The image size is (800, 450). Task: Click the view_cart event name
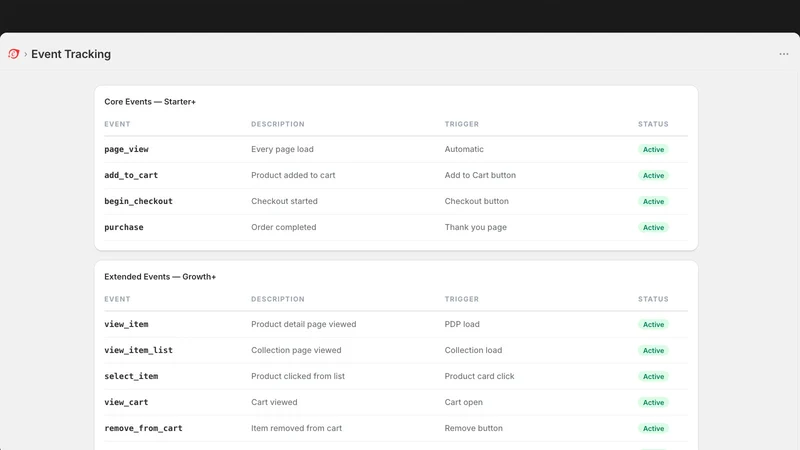[x=126, y=402]
